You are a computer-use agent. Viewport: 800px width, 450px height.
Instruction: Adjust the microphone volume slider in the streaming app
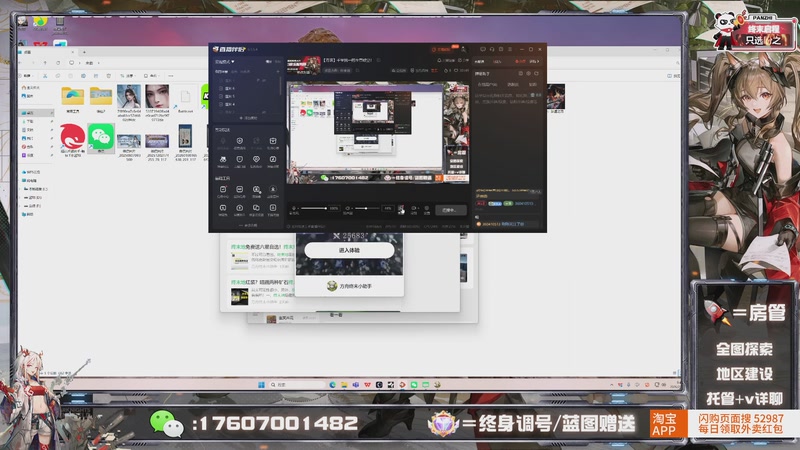point(313,208)
